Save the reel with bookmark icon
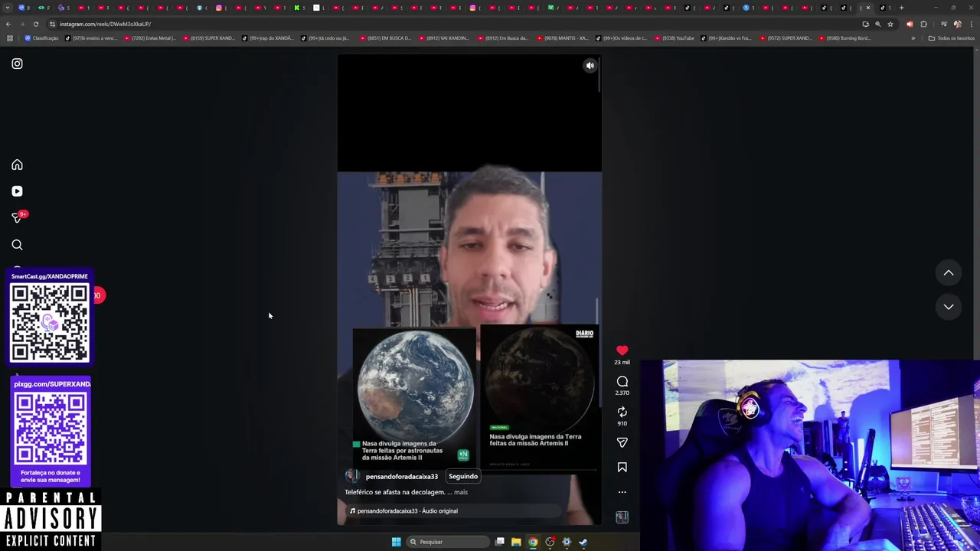The image size is (980, 551). [x=622, y=467]
